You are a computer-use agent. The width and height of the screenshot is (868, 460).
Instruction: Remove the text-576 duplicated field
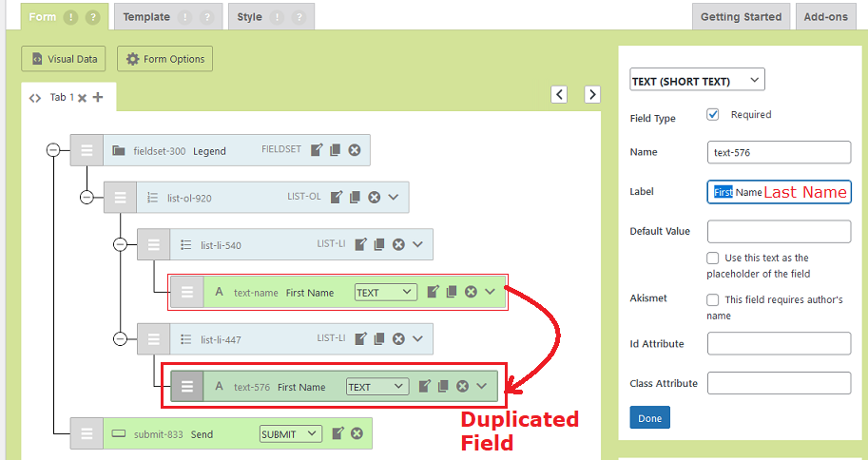[462, 386]
